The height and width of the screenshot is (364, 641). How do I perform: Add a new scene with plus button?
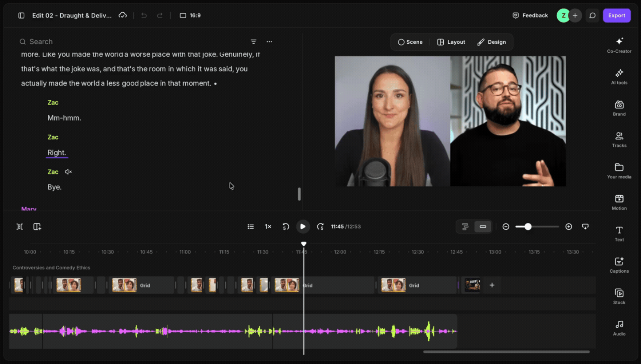click(492, 285)
